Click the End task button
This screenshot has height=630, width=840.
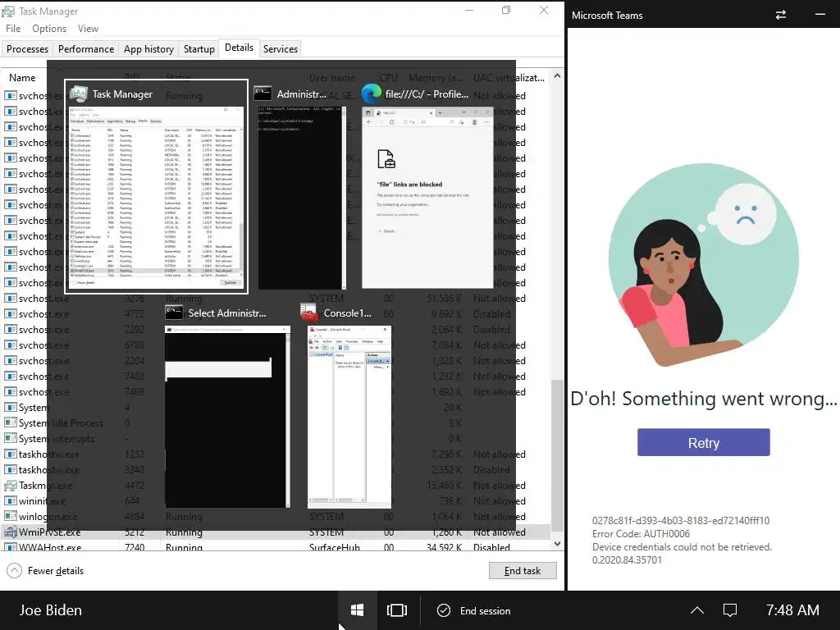click(523, 571)
